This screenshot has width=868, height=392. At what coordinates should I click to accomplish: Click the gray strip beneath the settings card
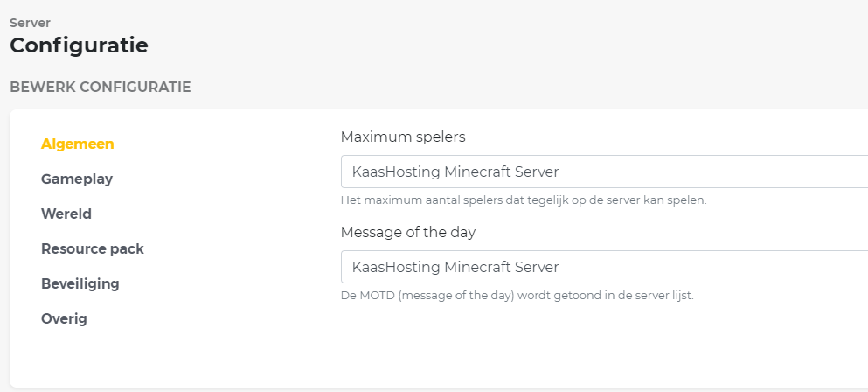(x=437, y=389)
